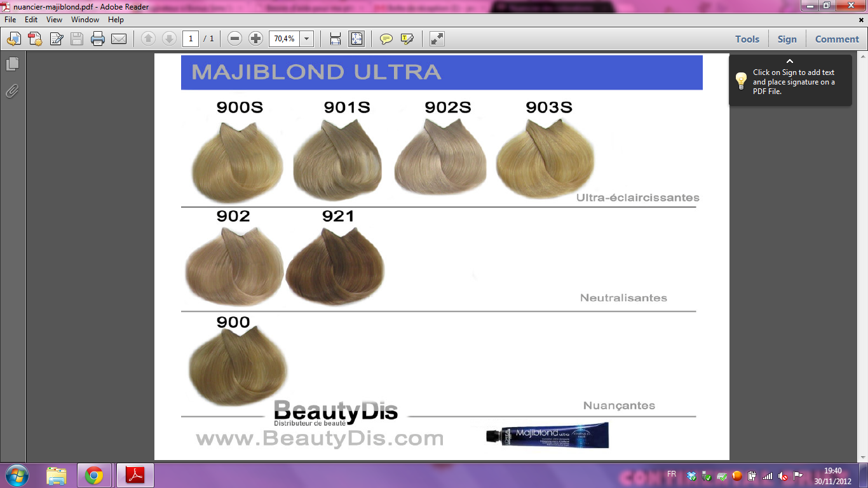Click the page number input field

point(191,39)
